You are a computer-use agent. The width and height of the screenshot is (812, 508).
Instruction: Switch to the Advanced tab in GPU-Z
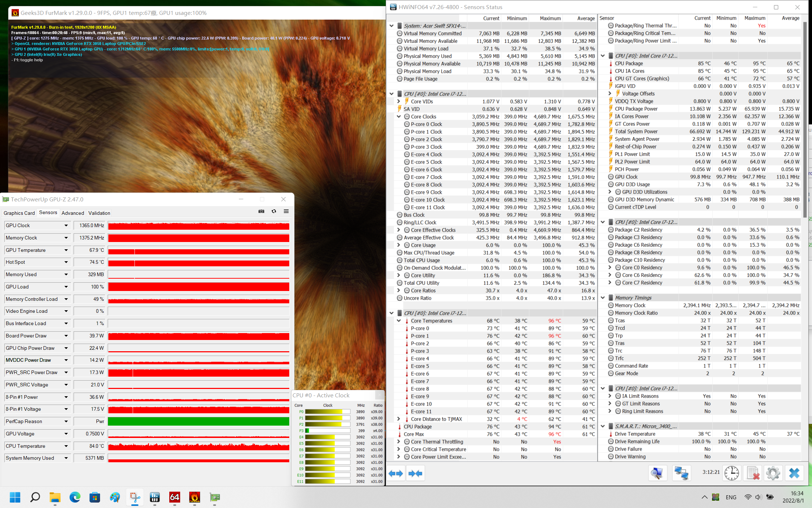pos(73,213)
